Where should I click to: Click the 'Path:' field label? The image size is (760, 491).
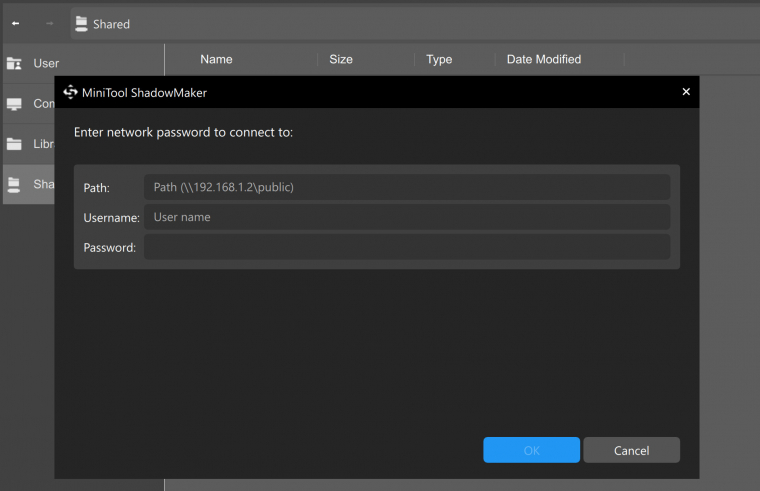pos(96,188)
